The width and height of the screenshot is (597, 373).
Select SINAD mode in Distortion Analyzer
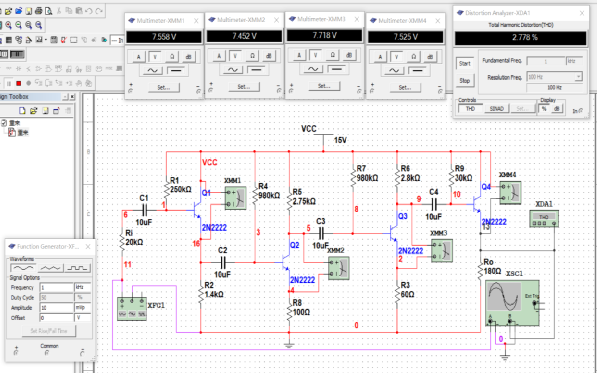click(x=496, y=108)
